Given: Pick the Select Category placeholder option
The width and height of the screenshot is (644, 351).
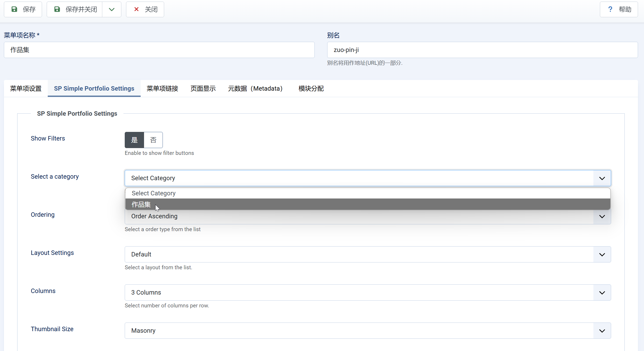Looking at the screenshot, I should [x=153, y=193].
